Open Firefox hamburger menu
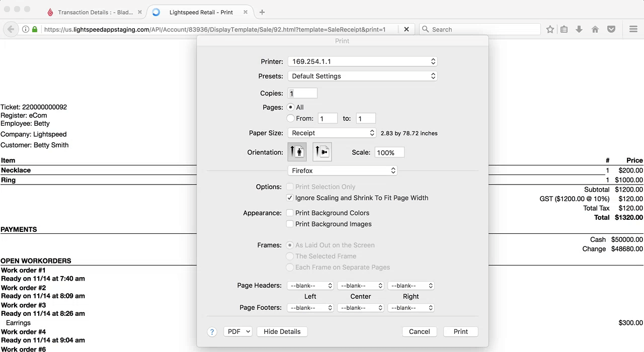644x352 pixels. pyautogui.click(x=633, y=29)
